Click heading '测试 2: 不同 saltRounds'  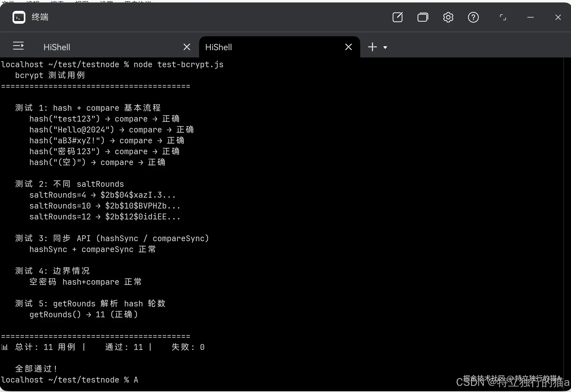(69, 184)
